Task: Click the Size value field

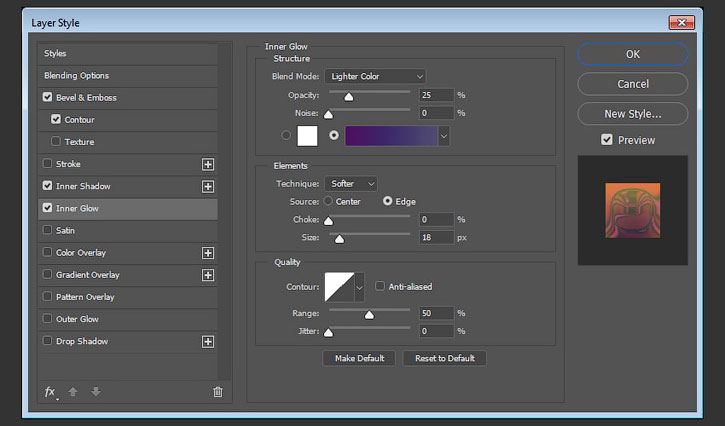Action: pos(436,238)
